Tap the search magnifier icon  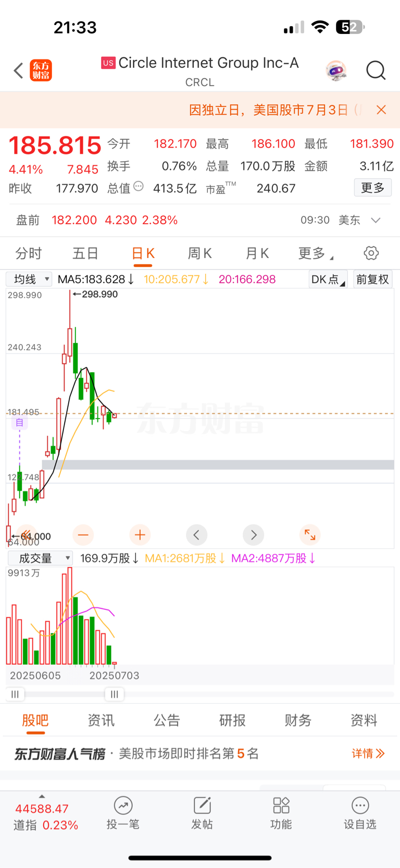[x=376, y=70]
